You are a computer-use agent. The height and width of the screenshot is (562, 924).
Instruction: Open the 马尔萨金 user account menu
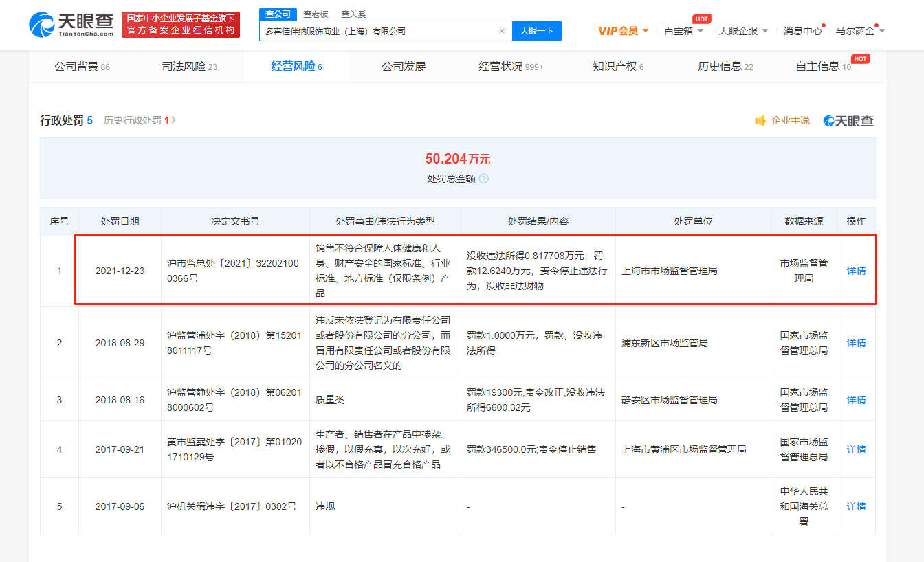tap(859, 31)
